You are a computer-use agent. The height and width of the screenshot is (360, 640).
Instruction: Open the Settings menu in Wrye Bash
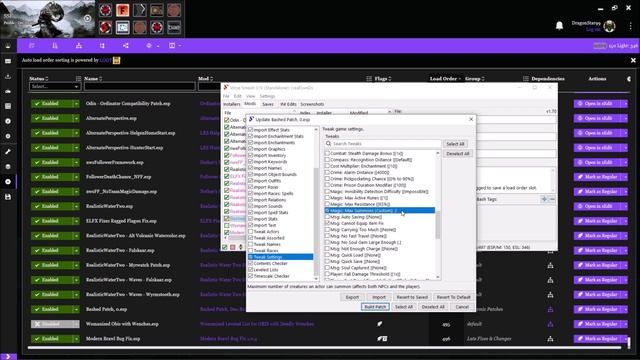(x=267, y=96)
